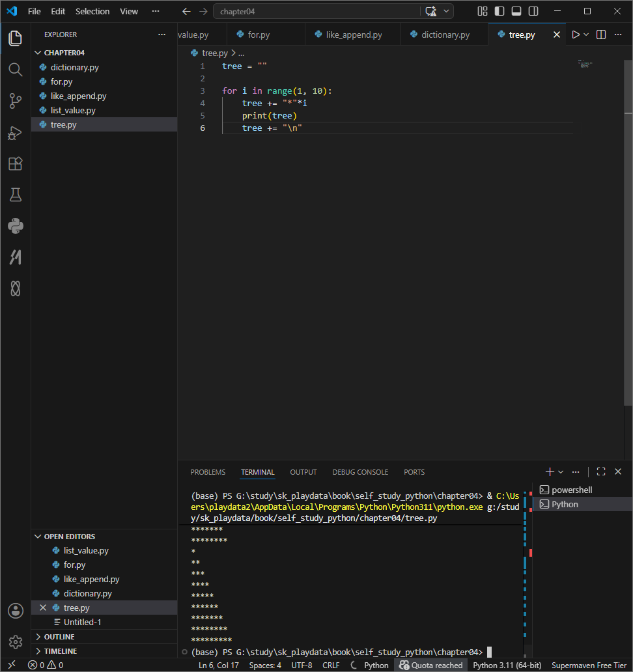
Task: Open the Source Control view
Action: (16, 101)
